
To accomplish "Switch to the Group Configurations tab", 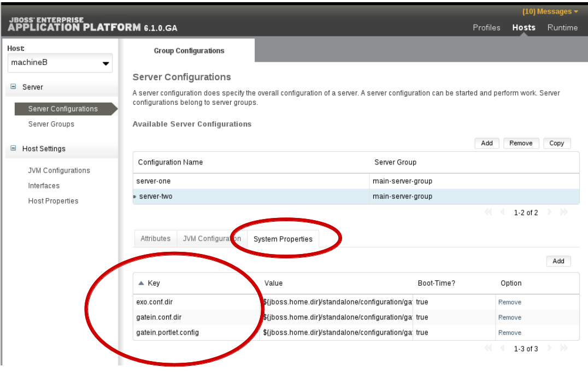I will click(x=189, y=51).
